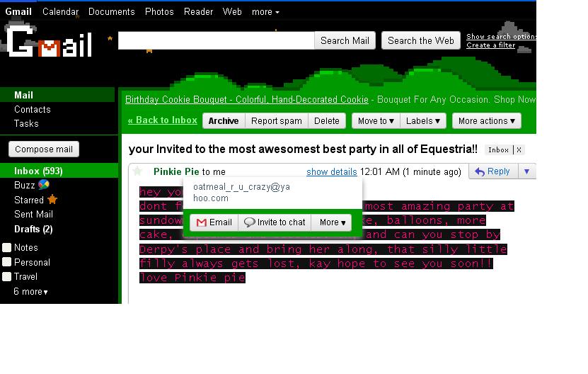Click Show search options link

pos(502,36)
